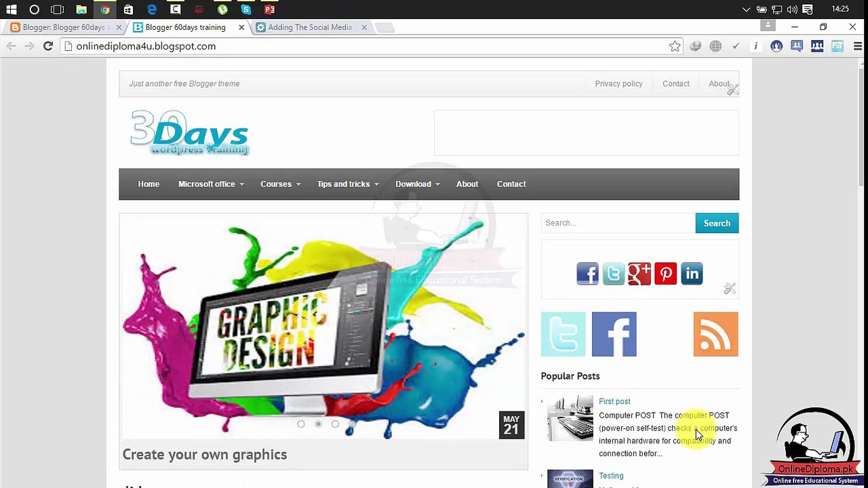Reload the page
The height and width of the screenshot is (488, 868).
[48, 46]
